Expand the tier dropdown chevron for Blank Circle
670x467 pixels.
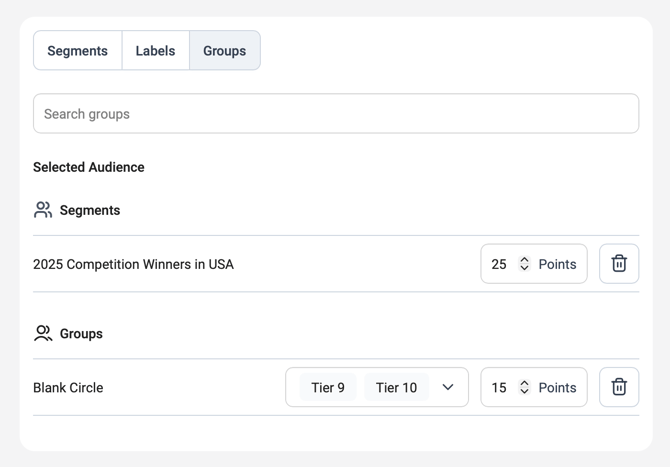coord(448,387)
